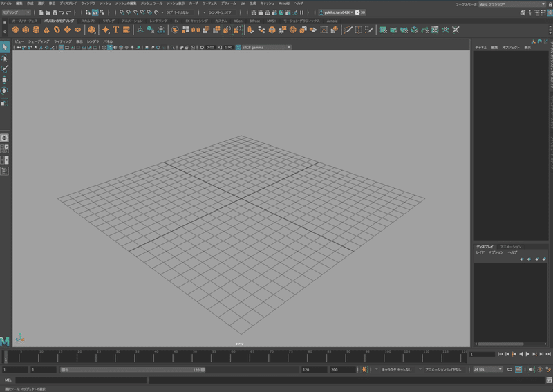Open the Modeling menu set dropdown
The image size is (553, 392).
click(x=16, y=12)
